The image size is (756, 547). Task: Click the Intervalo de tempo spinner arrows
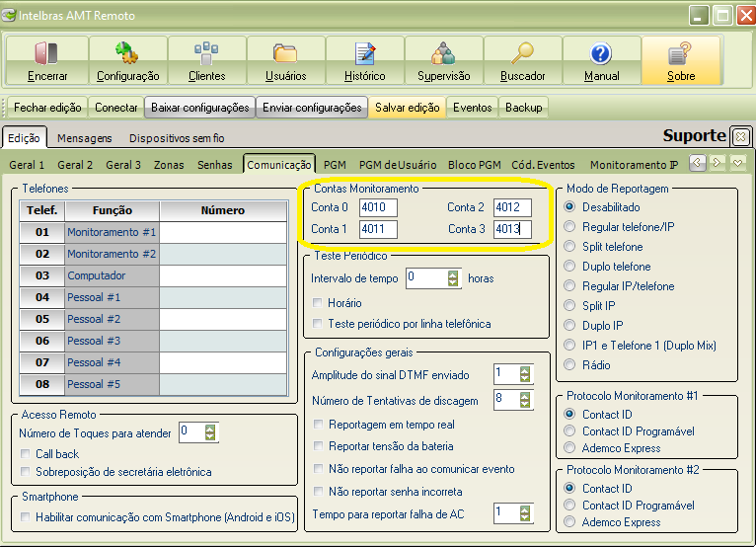(454, 278)
